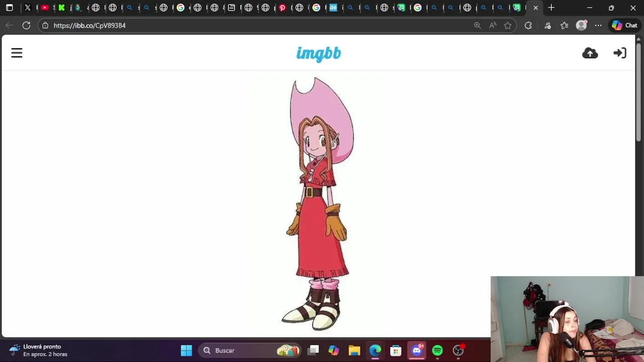644x362 pixels.
Task: Switch to the green Kick tab
Action: coord(61,8)
